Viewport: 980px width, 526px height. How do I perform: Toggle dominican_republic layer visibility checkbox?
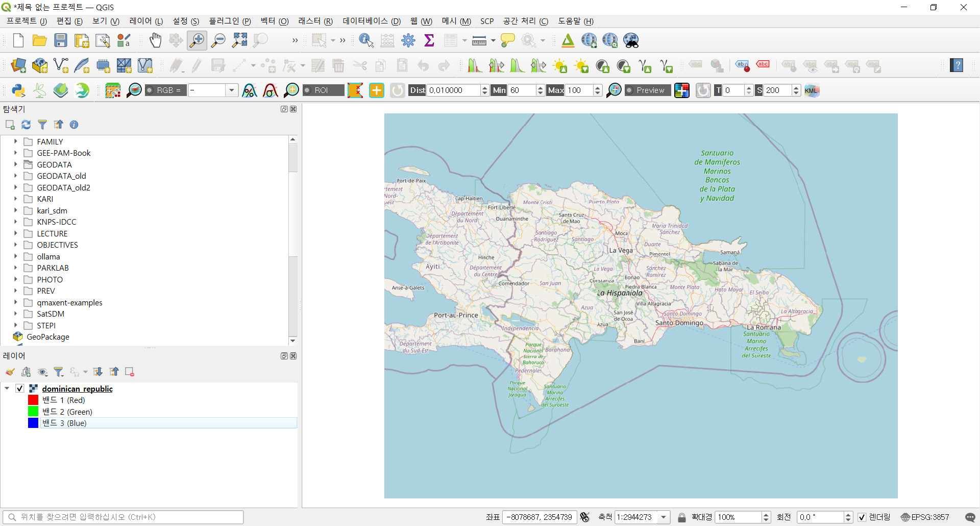pyautogui.click(x=20, y=389)
